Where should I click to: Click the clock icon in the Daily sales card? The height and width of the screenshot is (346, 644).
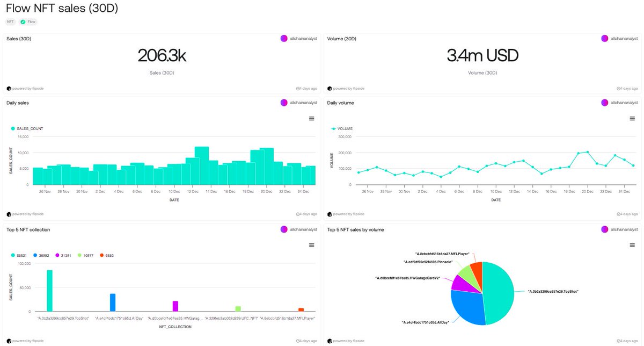[x=298, y=214]
